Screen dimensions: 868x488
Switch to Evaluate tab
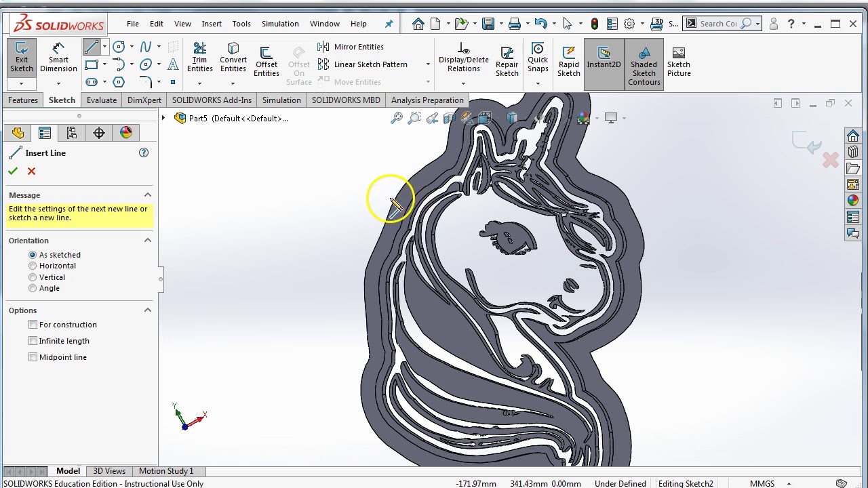[x=102, y=100]
